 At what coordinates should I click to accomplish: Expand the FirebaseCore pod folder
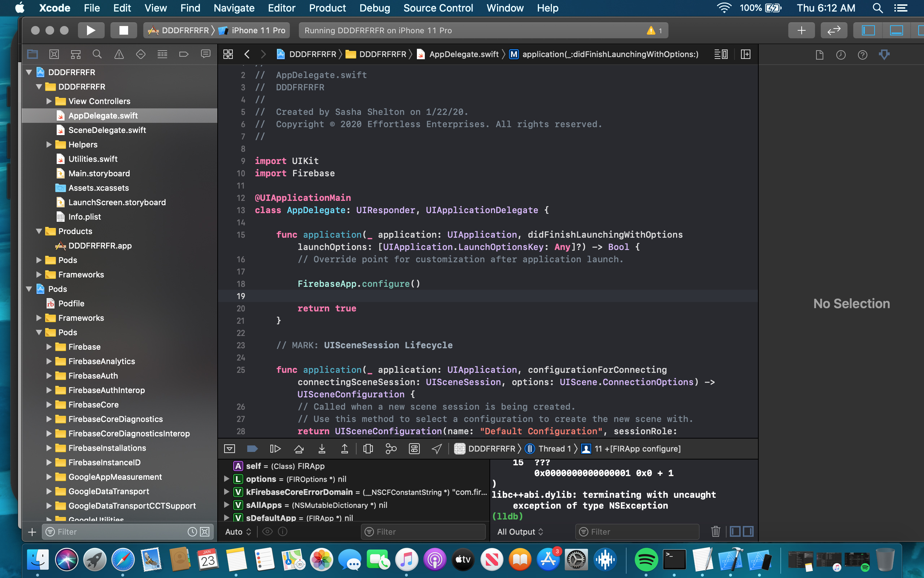[49, 405]
